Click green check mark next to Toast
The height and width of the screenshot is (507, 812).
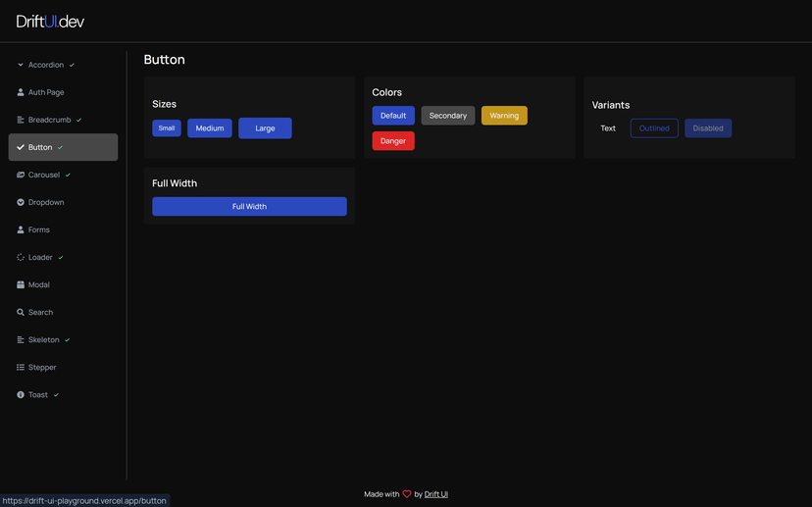point(56,394)
